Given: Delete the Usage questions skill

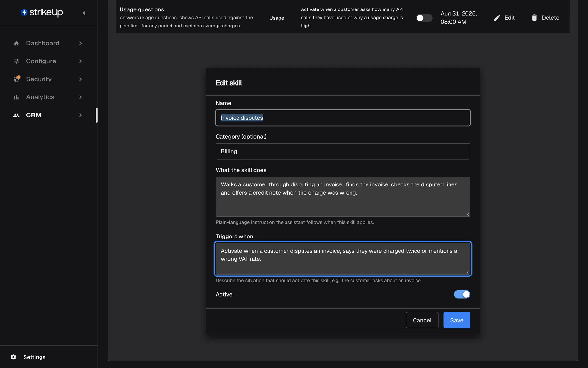Looking at the screenshot, I should 545,18.
